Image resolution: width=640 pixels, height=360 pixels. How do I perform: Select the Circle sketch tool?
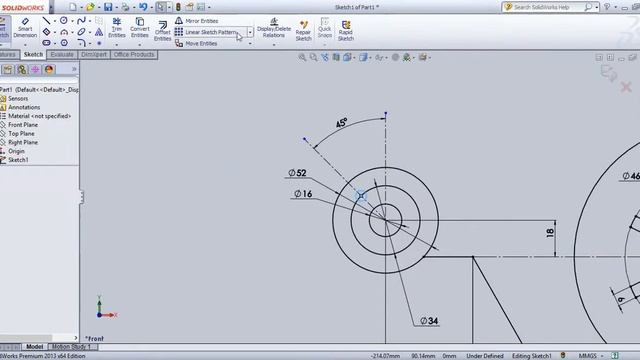pos(64,20)
